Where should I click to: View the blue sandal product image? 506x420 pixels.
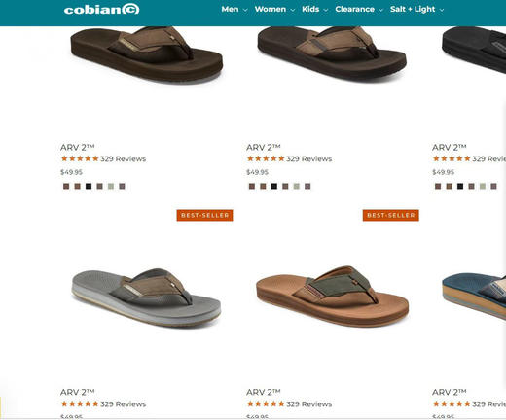pyautogui.click(x=474, y=295)
